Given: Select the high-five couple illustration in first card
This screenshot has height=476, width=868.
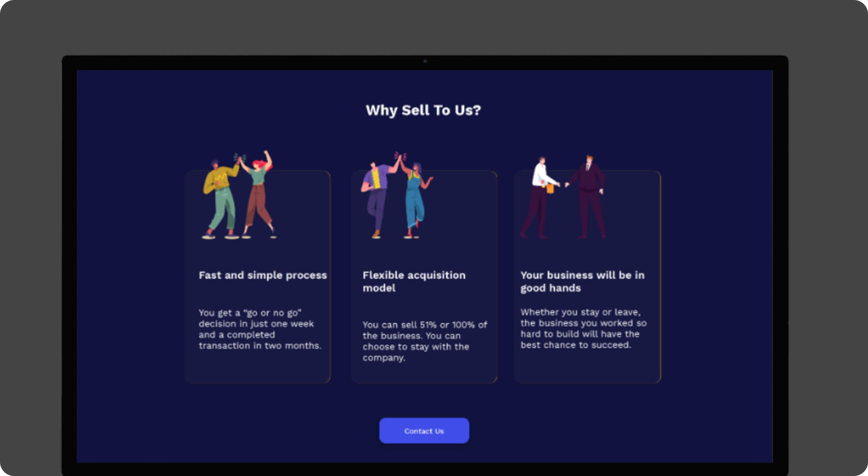Looking at the screenshot, I should click(239, 194).
